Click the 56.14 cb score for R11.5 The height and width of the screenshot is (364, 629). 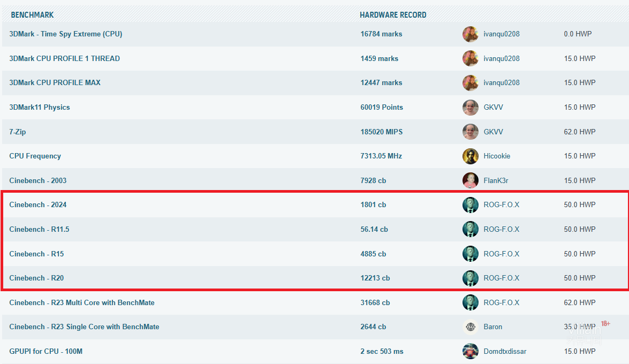coord(374,229)
